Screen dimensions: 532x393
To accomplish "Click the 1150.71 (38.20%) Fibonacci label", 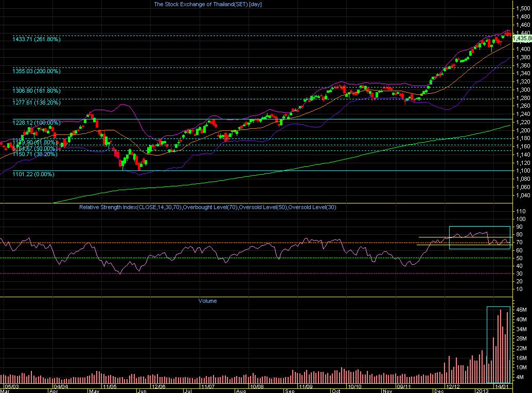I will (35, 154).
